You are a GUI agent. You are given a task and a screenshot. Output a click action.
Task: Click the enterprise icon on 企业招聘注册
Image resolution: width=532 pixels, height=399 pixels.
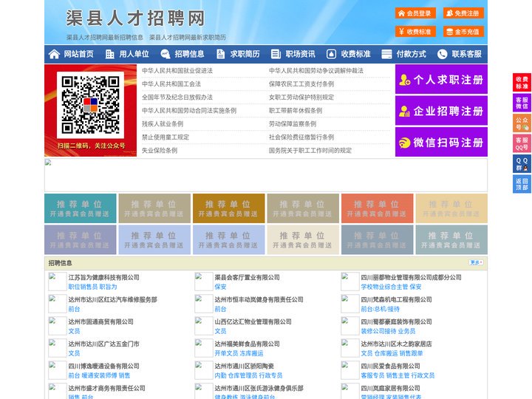[x=404, y=111]
